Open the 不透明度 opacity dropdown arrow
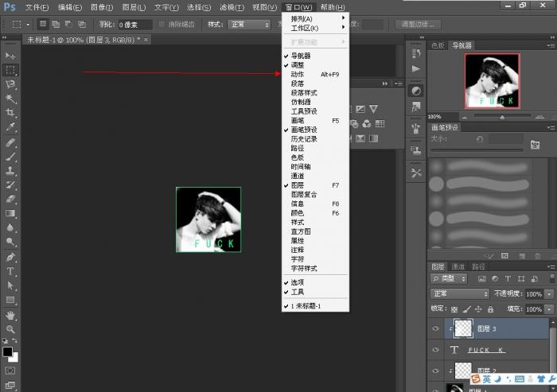This screenshot has height=392, width=557. point(550,294)
